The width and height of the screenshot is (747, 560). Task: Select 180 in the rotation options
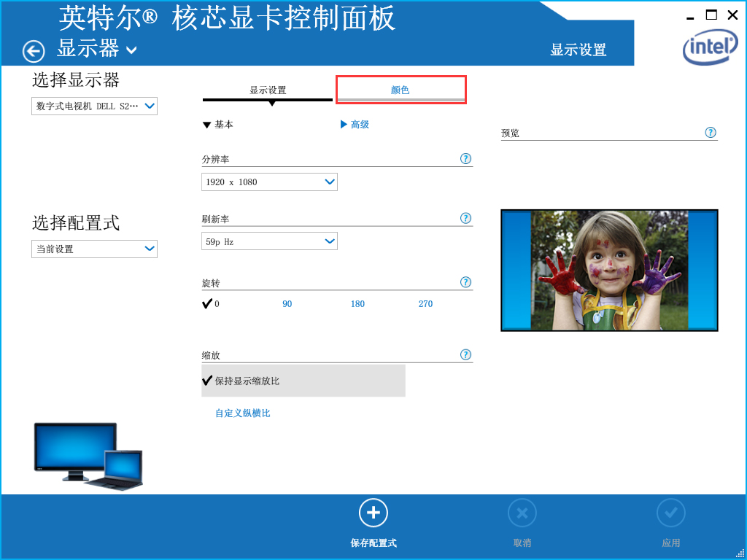[357, 304]
